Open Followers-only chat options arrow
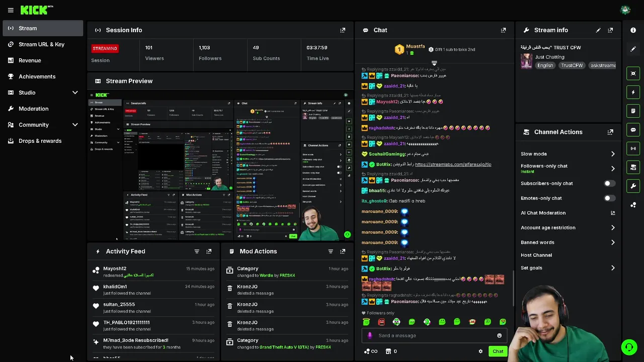Viewport: 644px width, 362px height. tap(613, 168)
